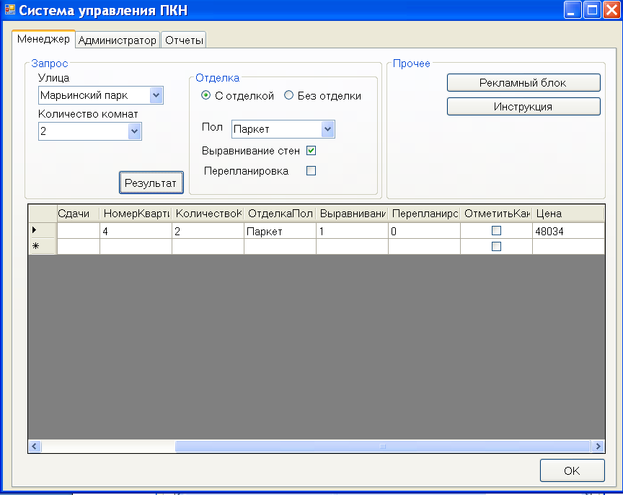Select the С отделкой radio button
This screenshot has width=623, height=495.
(x=206, y=95)
